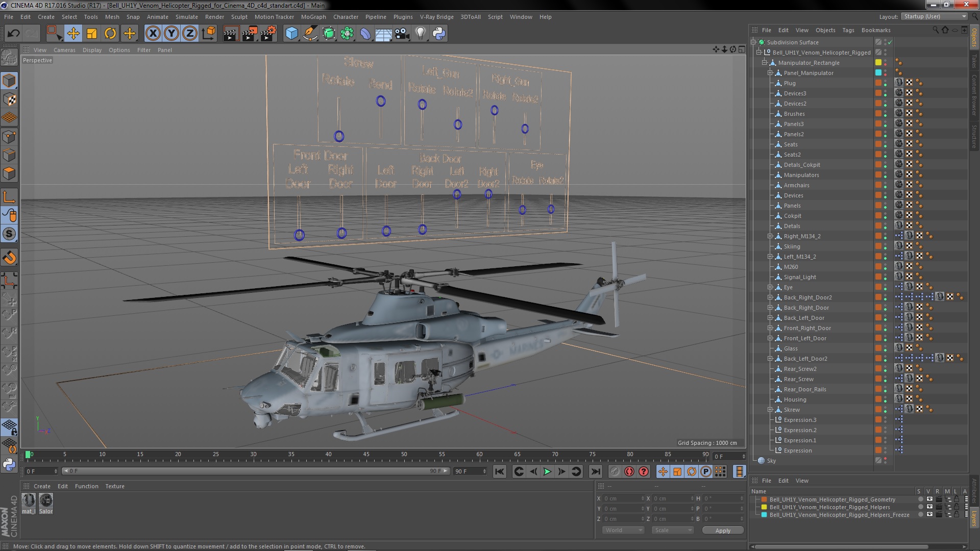Image resolution: width=980 pixels, height=551 pixels.
Task: Add a Cube primitive object
Action: point(291,34)
